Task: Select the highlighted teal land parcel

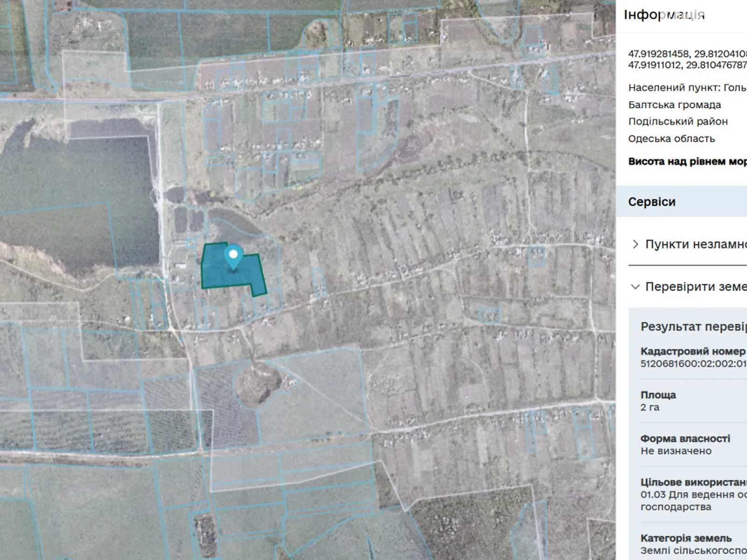Action: pyautogui.click(x=219, y=273)
